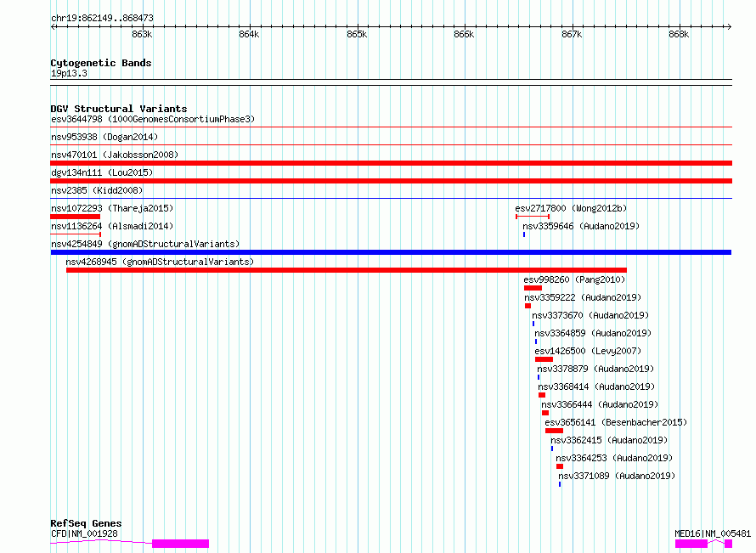The height and width of the screenshot is (553, 756).
Task: Select the red bar under esv1426500
Action: point(544,359)
